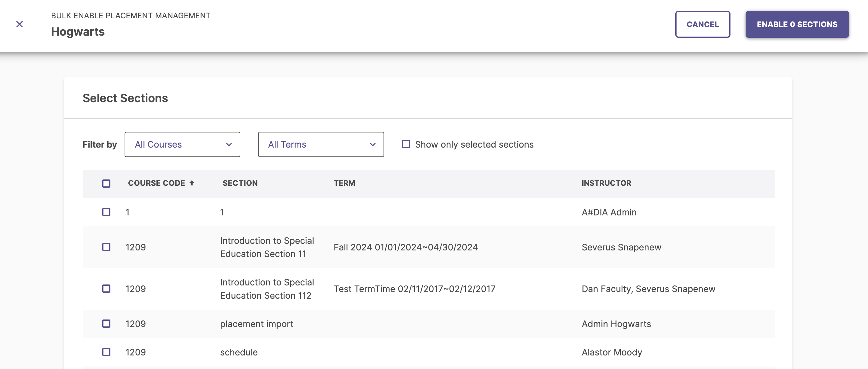Check the select-all checkbox in table header

click(106, 183)
